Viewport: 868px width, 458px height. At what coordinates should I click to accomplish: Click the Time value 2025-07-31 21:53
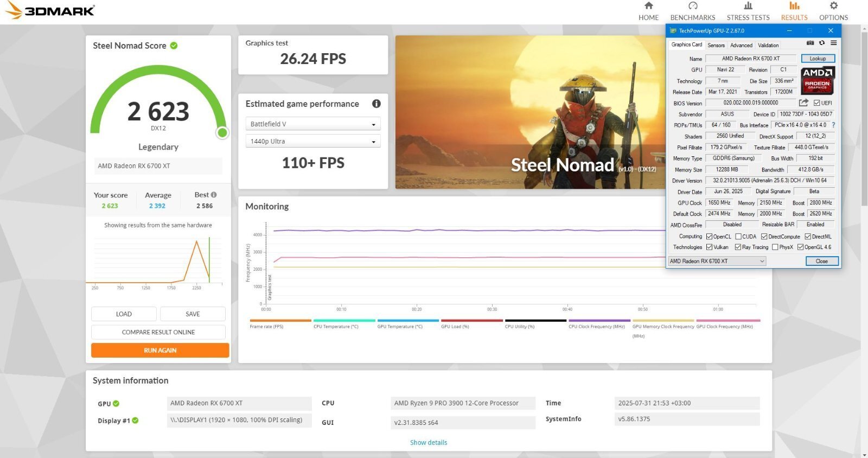click(687, 403)
